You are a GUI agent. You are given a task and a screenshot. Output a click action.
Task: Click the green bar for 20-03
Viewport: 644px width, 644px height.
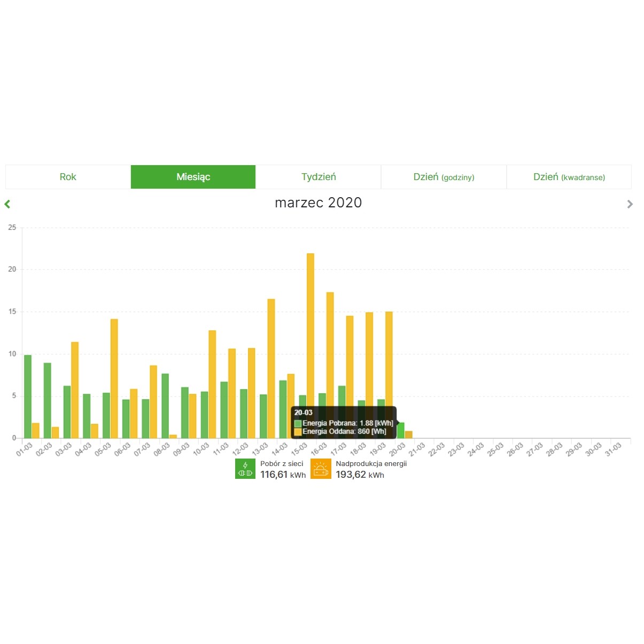401,430
